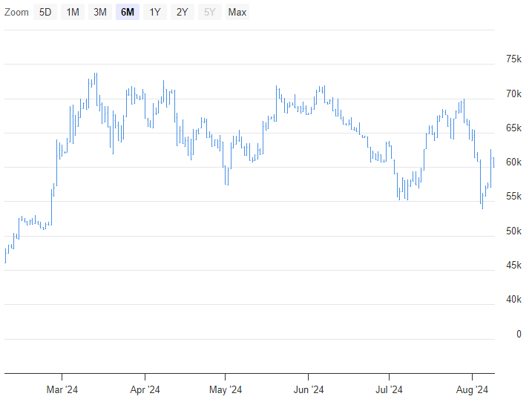
Task: Click the active 6M zoom button
Action: click(128, 12)
